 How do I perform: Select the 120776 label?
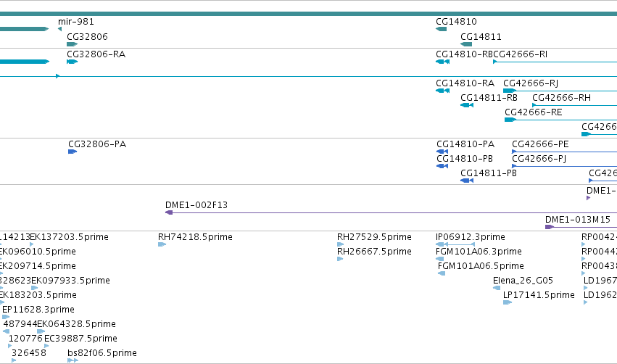pyautogui.click(x=25, y=339)
